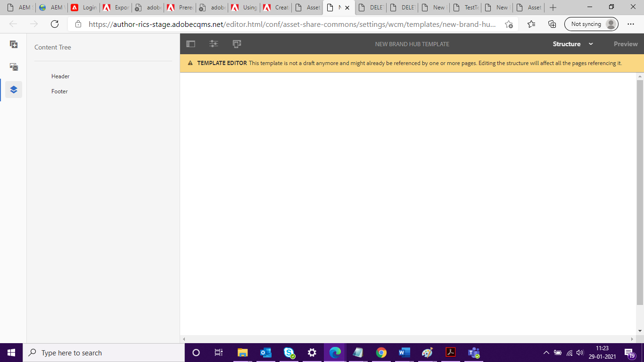Image resolution: width=644 pixels, height=362 pixels.
Task: Open the page properties toolbar icon
Action: [214, 43]
